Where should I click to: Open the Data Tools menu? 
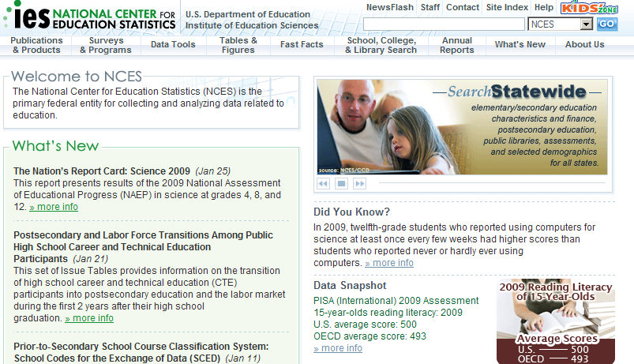[173, 44]
